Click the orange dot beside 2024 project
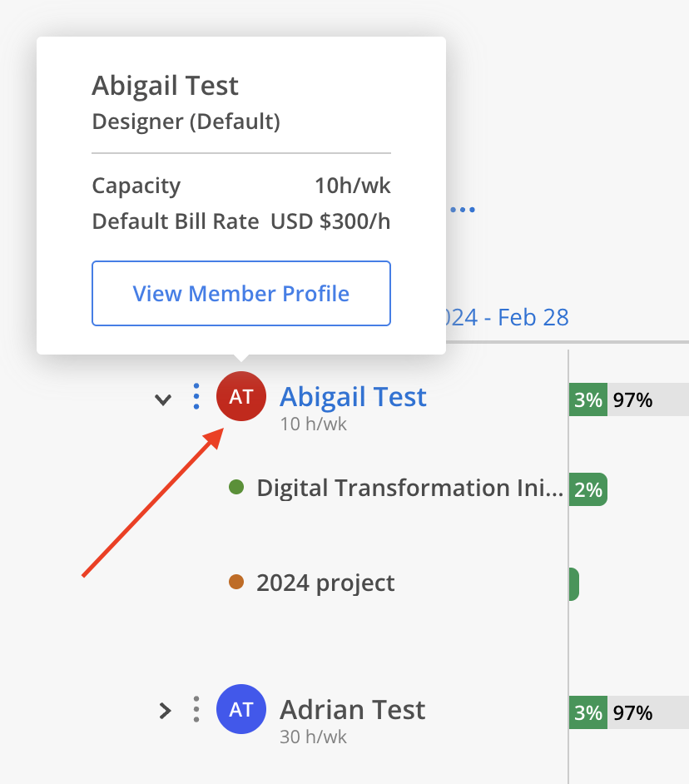 (x=236, y=582)
